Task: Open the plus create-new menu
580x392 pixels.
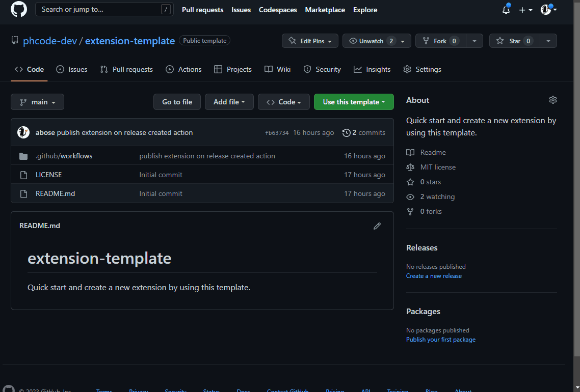Action: 525,10
